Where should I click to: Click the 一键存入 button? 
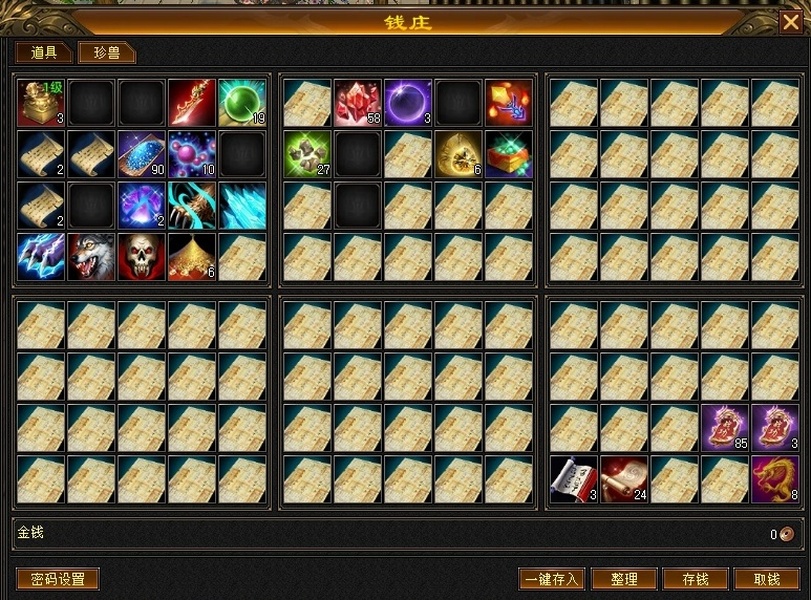click(551, 579)
